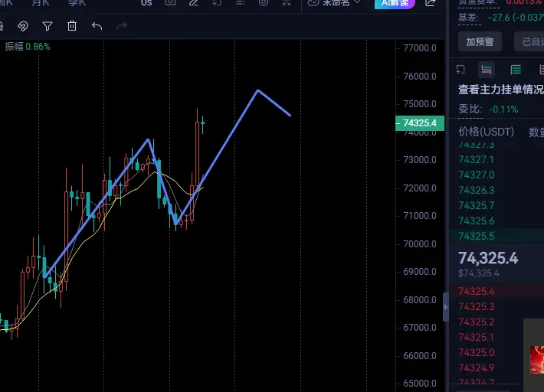This screenshot has width=544, height=392.
Task: Click the 75000.0 price axis label
Action: pos(420,104)
